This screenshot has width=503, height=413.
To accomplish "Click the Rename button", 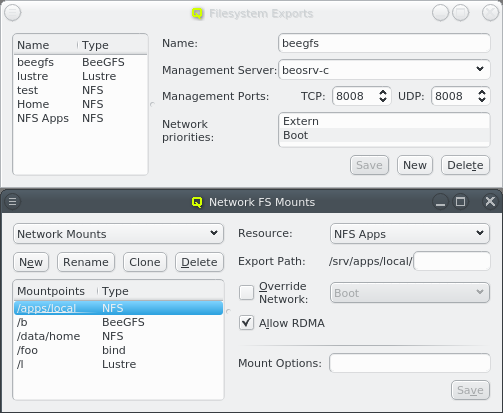I will pyautogui.click(x=86, y=262).
